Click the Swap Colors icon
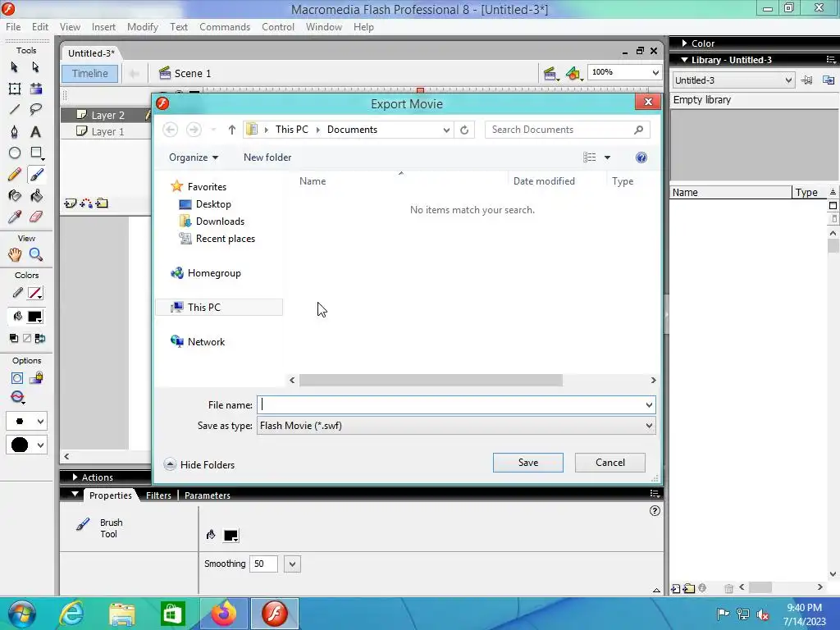840x630 pixels. [x=39, y=338]
